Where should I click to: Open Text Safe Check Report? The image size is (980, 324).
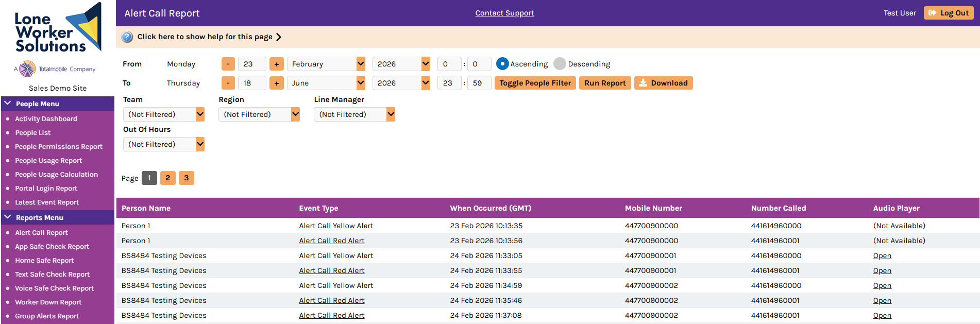pyautogui.click(x=52, y=274)
